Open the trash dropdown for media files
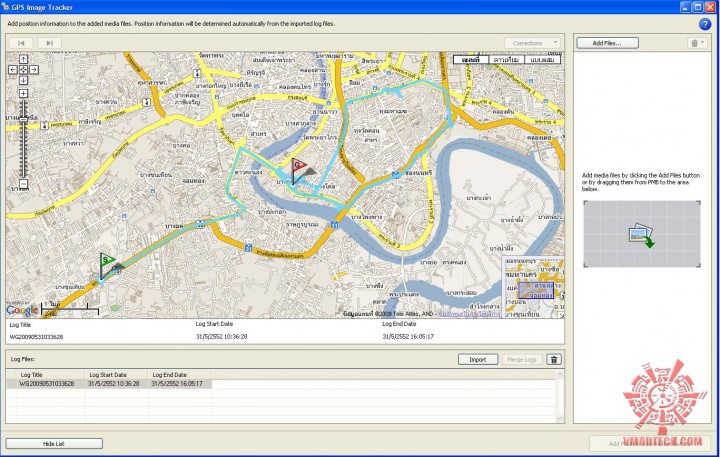This screenshot has height=457, width=720. pyautogui.click(x=698, y=43)
